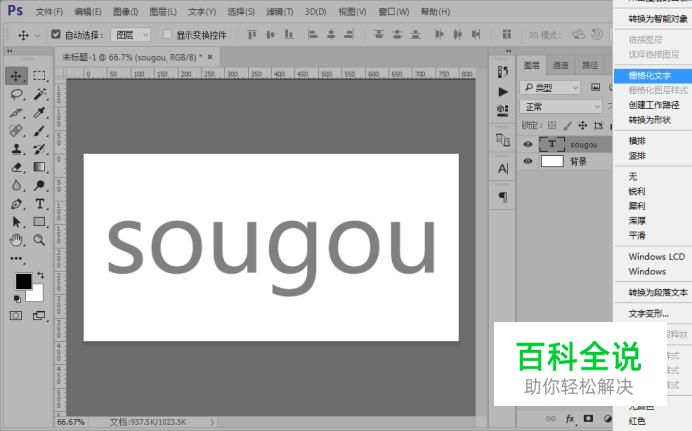Viewport: 692px width, 431px height.
Task: Select the Dodge tool
Action: (x=39, y=185)
